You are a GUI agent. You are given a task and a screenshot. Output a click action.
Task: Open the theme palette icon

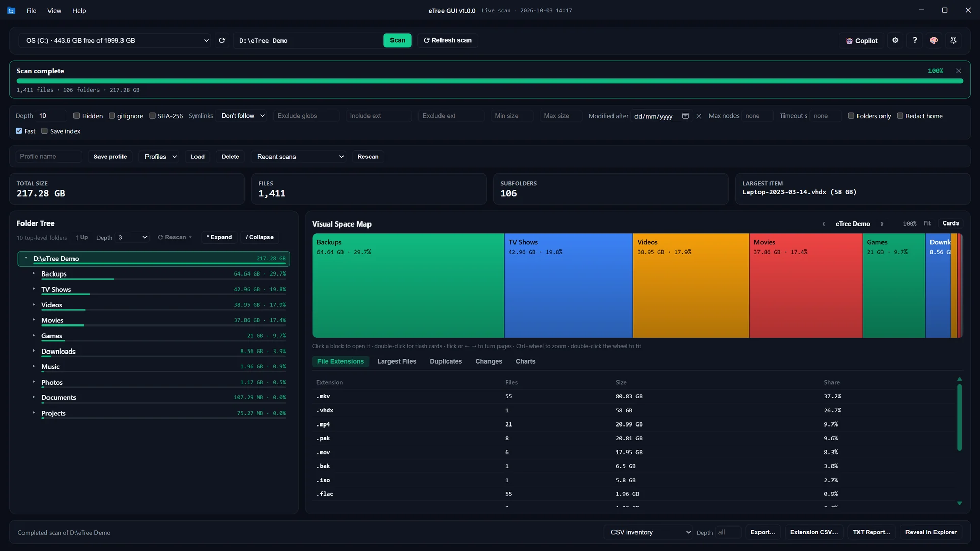click(934, 40)
